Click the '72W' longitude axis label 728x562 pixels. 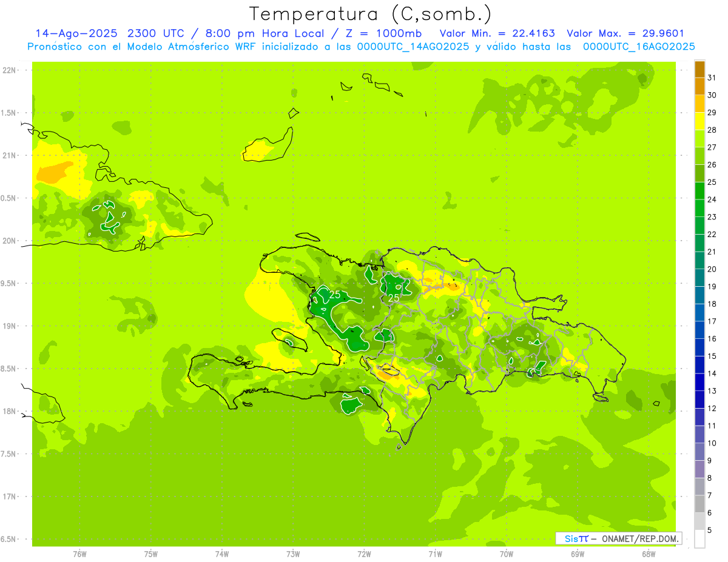364,554
